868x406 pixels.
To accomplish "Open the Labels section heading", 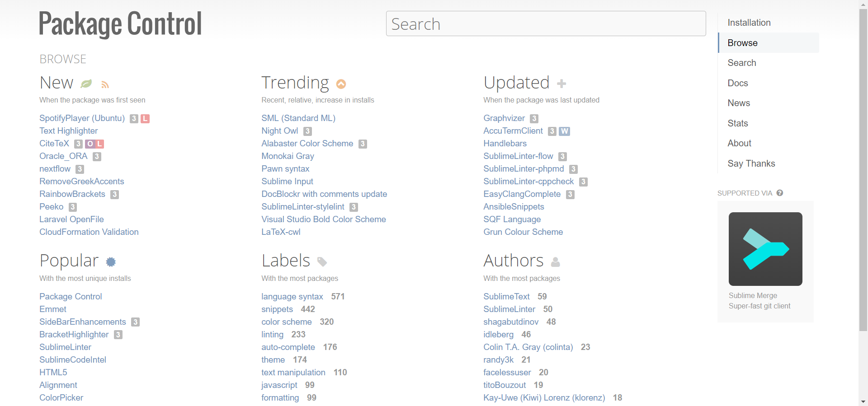I will pyautogui.click(x=286, y=261).
